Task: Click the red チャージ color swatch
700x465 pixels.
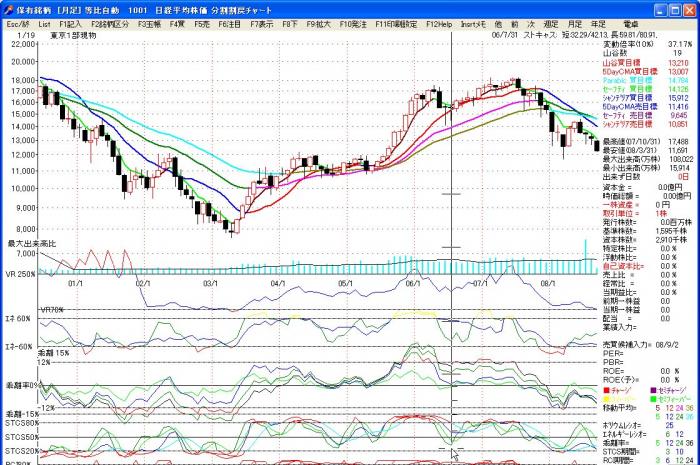Action: click(x=606, y=390)
